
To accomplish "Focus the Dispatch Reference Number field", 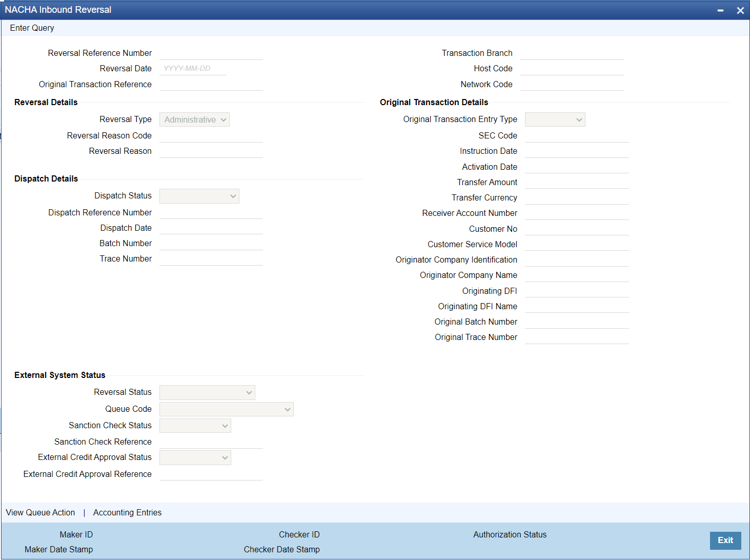I will point(211,212).
